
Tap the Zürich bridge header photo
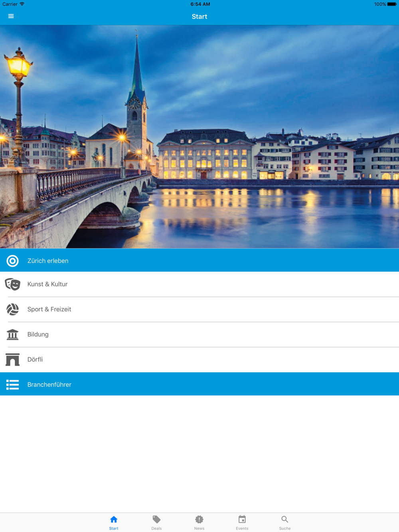coord(199,136)
